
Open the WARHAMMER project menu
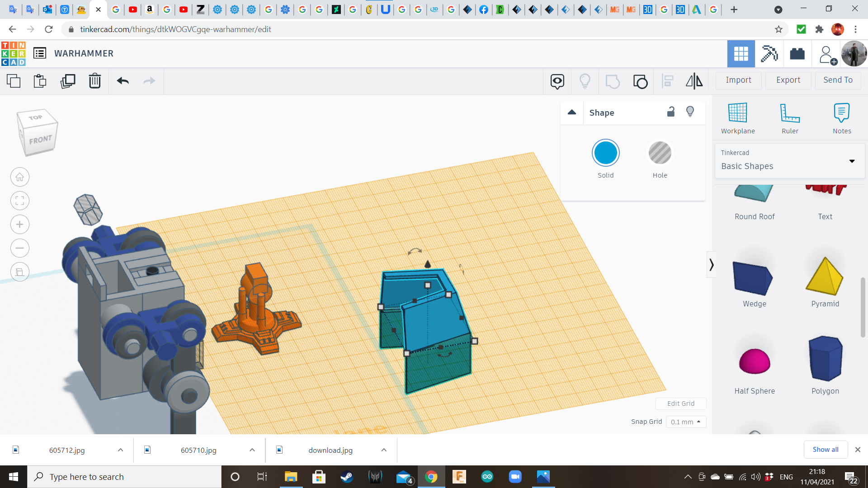tap(39, 53)
